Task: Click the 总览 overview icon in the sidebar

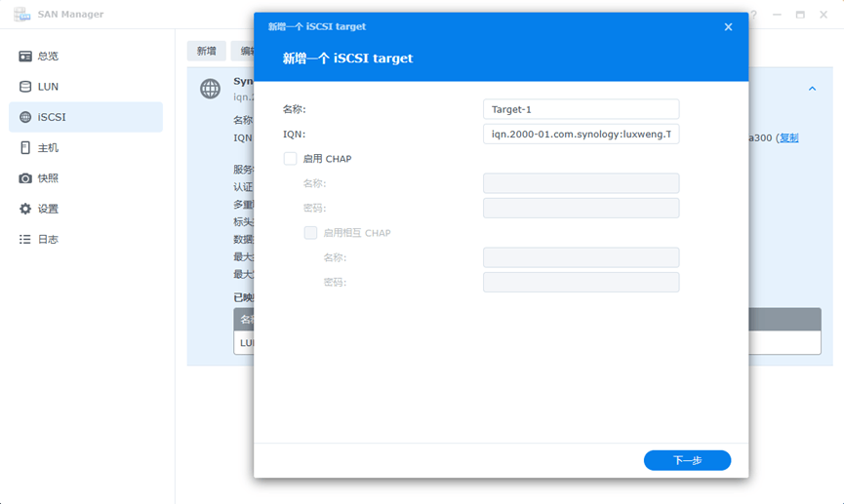Action: point(25,56)
